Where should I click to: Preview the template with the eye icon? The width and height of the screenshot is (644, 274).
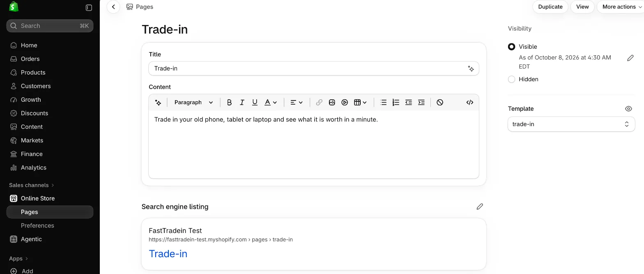tap(628, 109)
